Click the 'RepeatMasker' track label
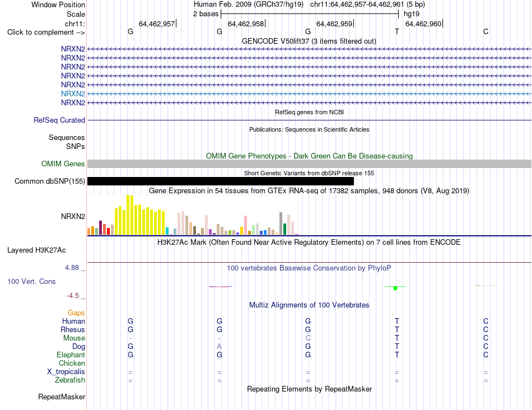The width and height of the screenshot is (532, 410). (62, 397)
